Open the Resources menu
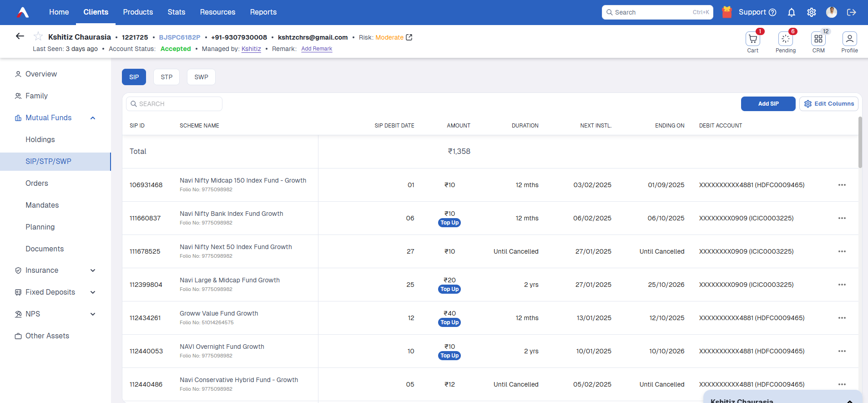Image resolution: width=868 pixels, height=403 pixels. pos(218,12)
